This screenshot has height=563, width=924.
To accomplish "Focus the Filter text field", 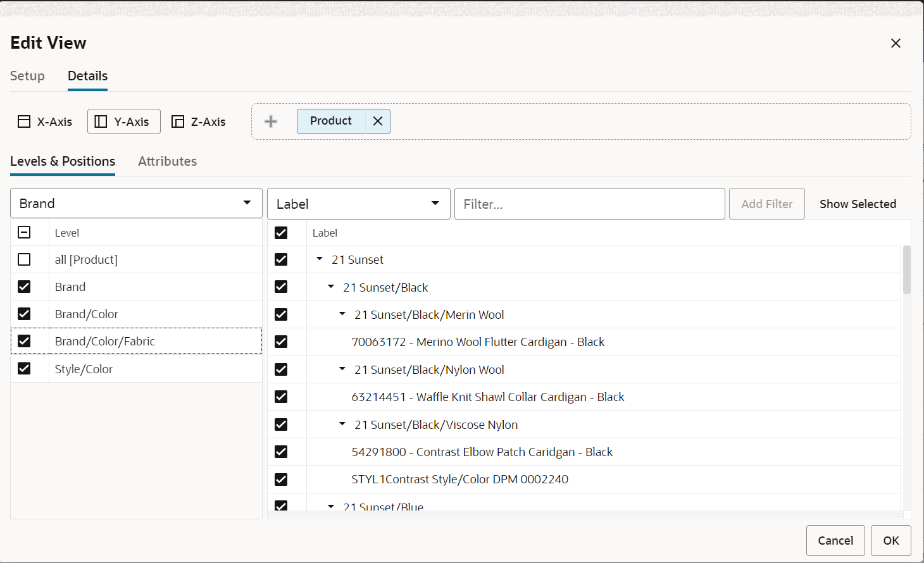I will pyautogui.click(x=589, y=204).
